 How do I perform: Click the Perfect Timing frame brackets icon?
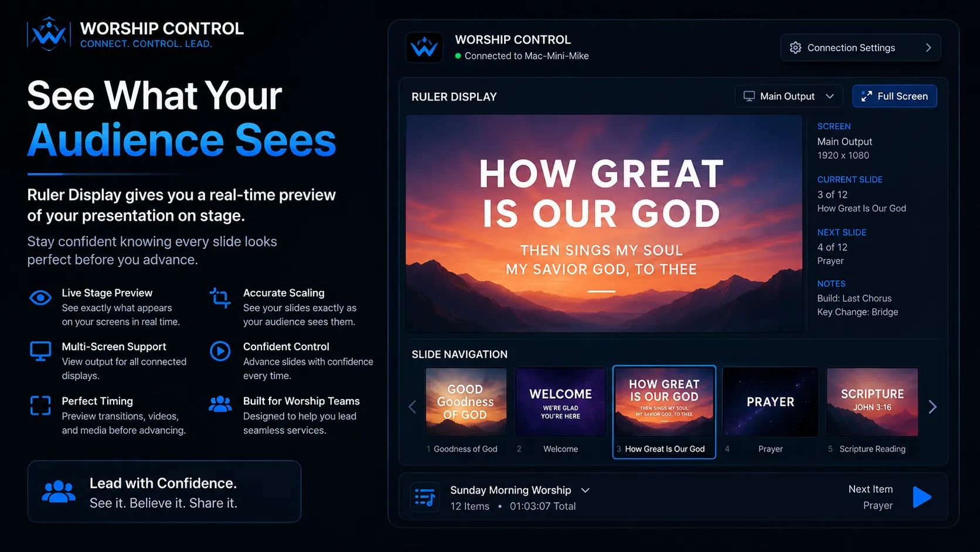40,405
